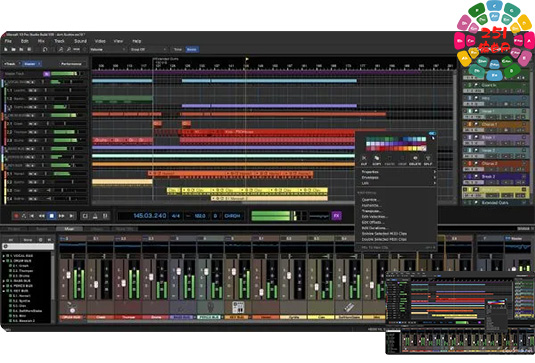Jump to project end with transport button
This screenshot has height=363, width=535.
point(71,216)
